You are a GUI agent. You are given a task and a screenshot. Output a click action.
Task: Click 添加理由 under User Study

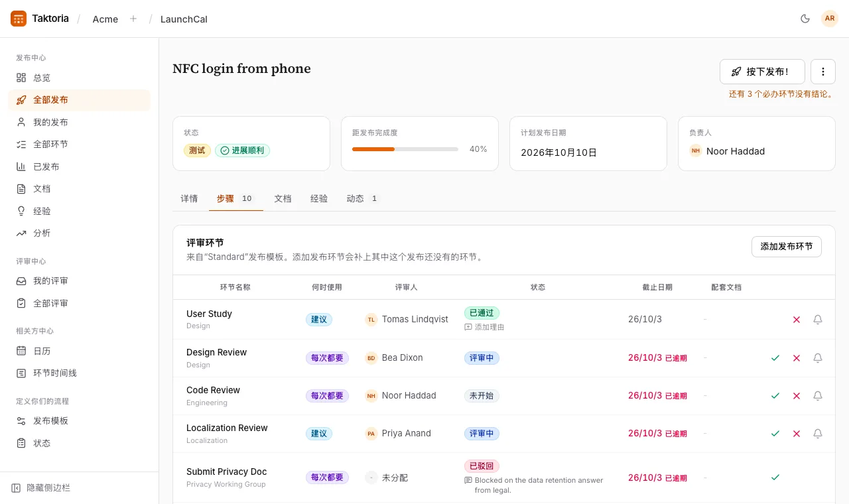pos(484,327)
